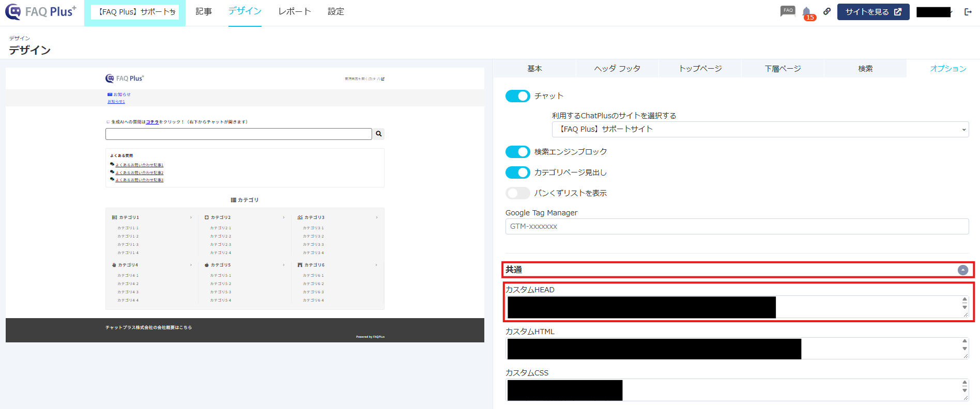Image resolution: width=980 pixels, height=409 pixels.
Task: Click the list icon beside カテゴリ heading
Action: click(x=234, y=200)
